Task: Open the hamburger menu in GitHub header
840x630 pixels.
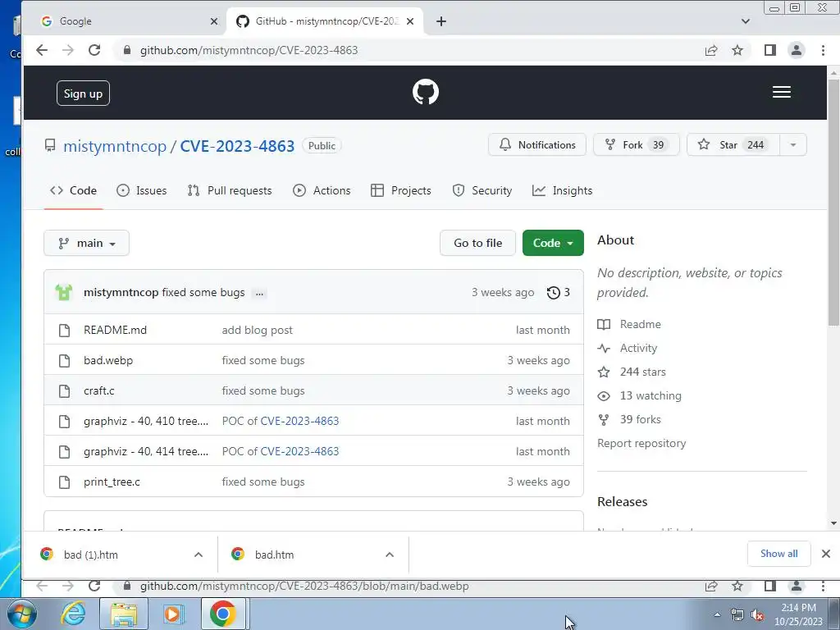Action: [781, 92]
